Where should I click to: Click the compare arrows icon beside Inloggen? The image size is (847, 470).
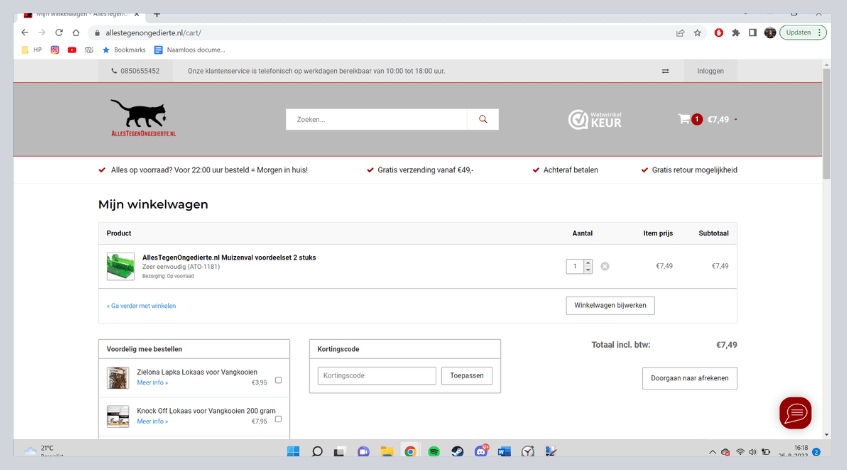[x=665, y=71]
